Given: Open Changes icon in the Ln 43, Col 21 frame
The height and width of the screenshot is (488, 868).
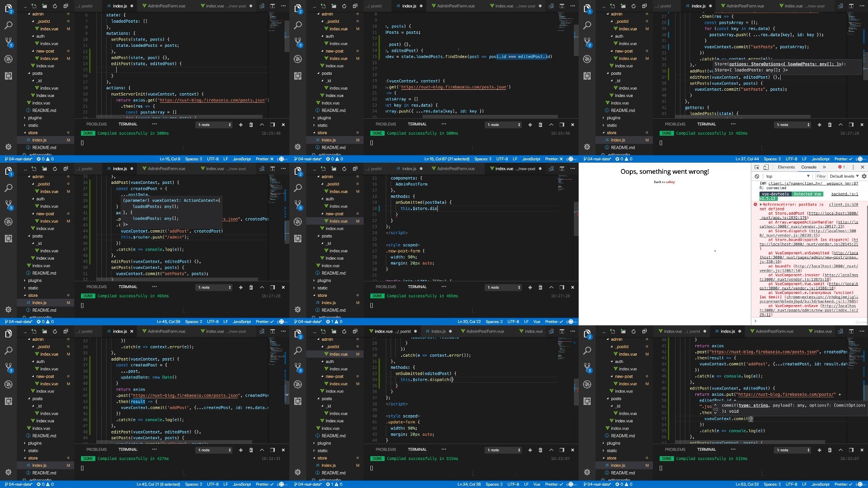Looking at the screenshot, I should click(x=262, y=331).
